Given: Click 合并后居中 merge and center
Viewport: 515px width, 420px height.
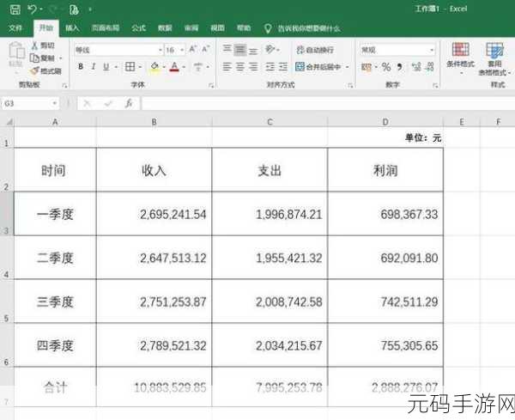Looking at the screenshot, I should 318,67.
